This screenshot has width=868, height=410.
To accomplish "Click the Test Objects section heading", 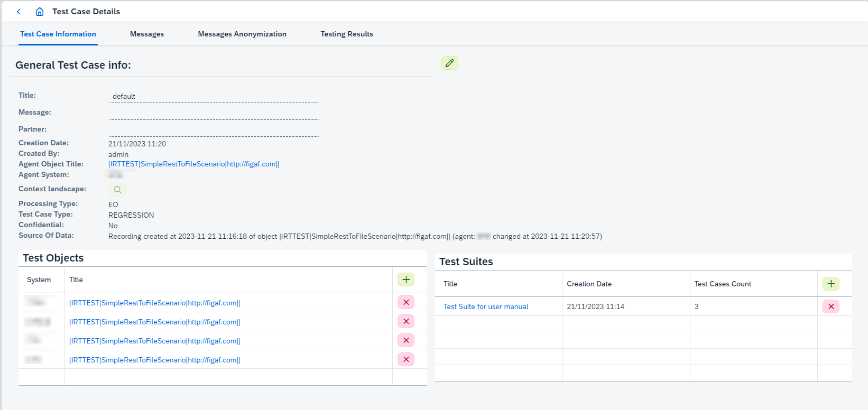I will pyautogui.click(x=53, y=258).
